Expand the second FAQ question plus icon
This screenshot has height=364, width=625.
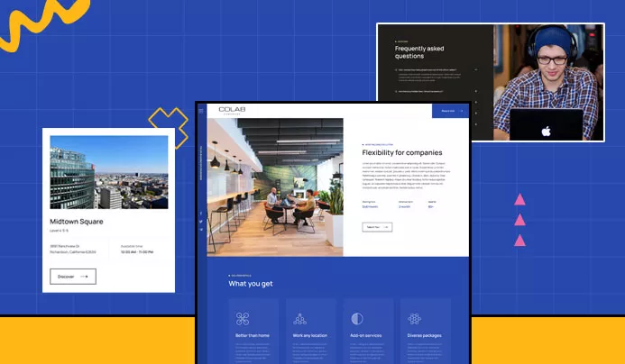tap(476, 91)
